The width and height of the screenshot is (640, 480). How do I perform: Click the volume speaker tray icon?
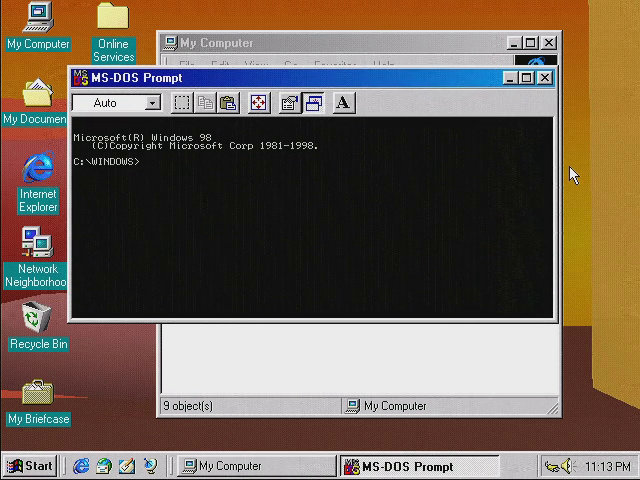tap(568, 466)
